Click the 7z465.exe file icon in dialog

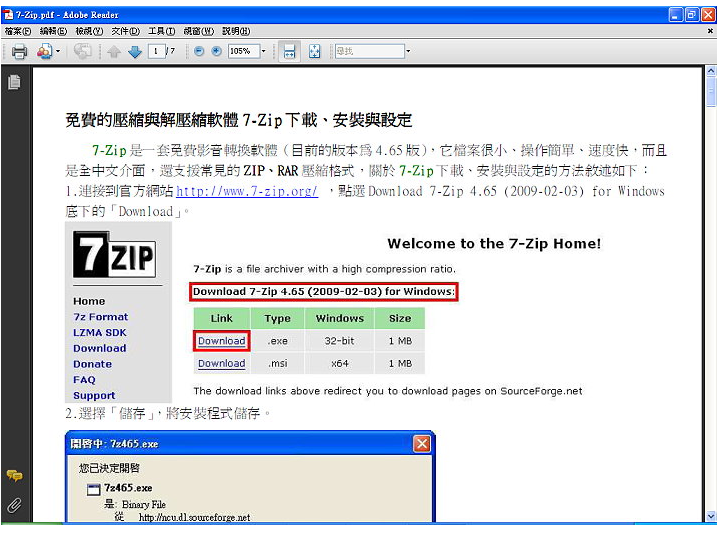94,489
